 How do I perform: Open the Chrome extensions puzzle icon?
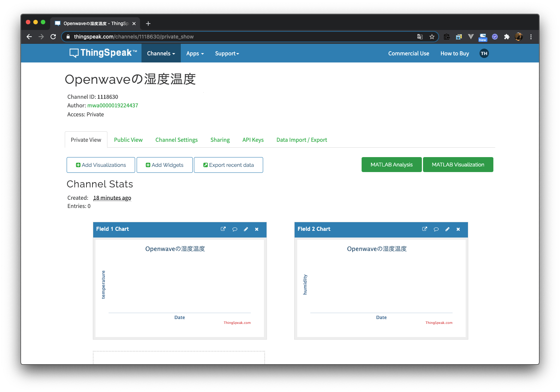[x=507, y=37]
